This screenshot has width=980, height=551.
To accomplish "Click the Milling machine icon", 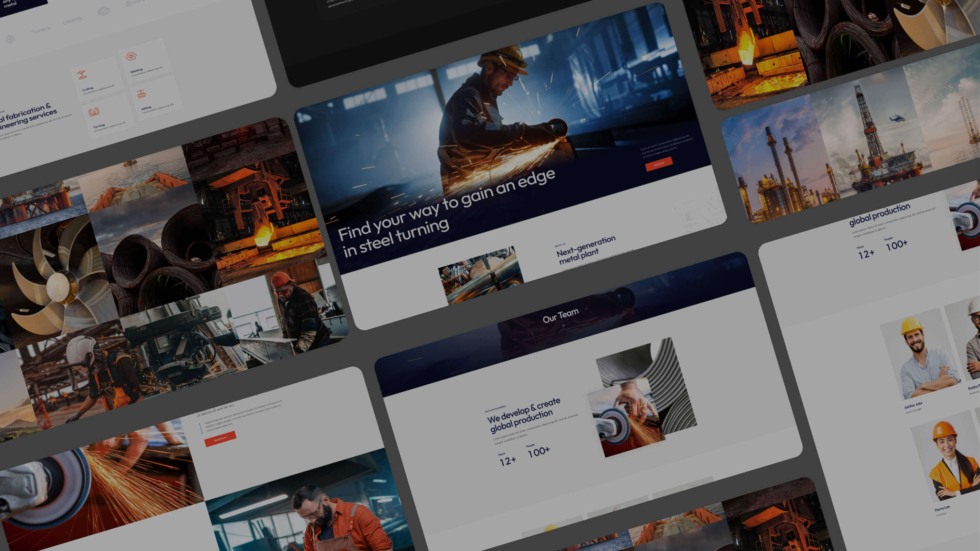I will coord(141,94).
